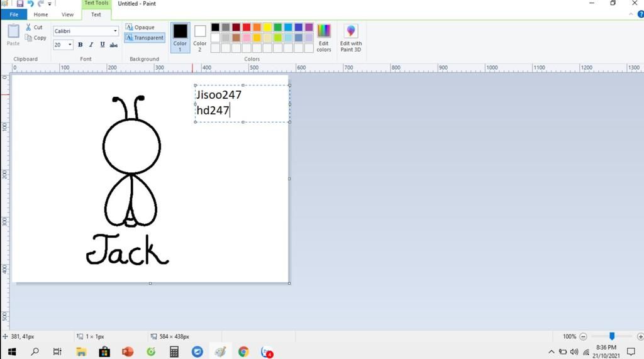Screen dimensions: 644x359
Task: Pick the dark red color swatch
Action: 236,28
